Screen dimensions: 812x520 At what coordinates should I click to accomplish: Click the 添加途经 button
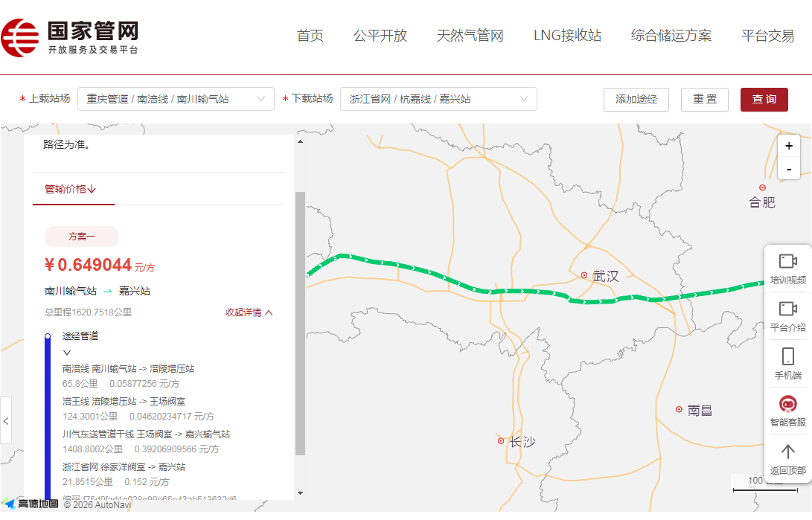[x=636, y=99]
